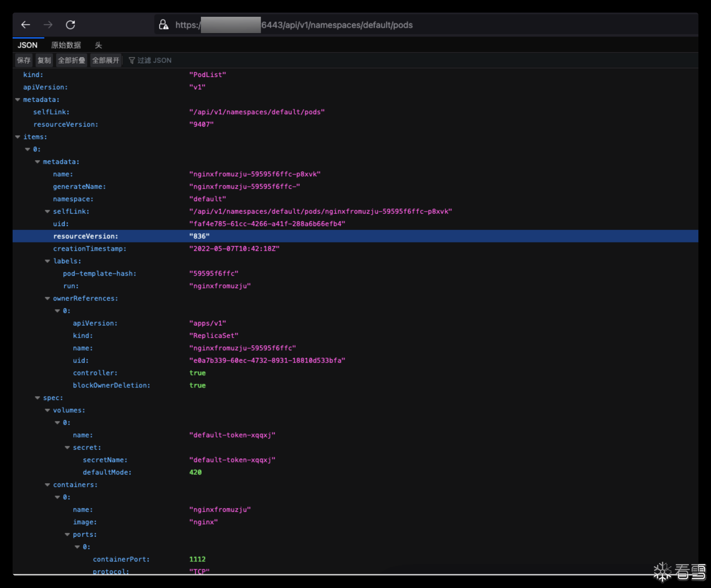This screenshot has height=588, width=711.
Task: Click the browser back arrow
Action: [26, 25]
